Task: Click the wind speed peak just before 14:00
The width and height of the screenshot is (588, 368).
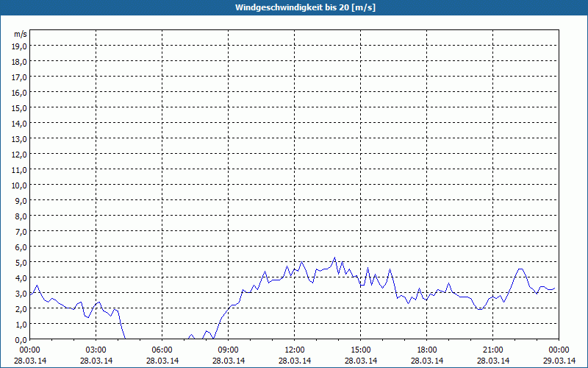Action: 334,258
